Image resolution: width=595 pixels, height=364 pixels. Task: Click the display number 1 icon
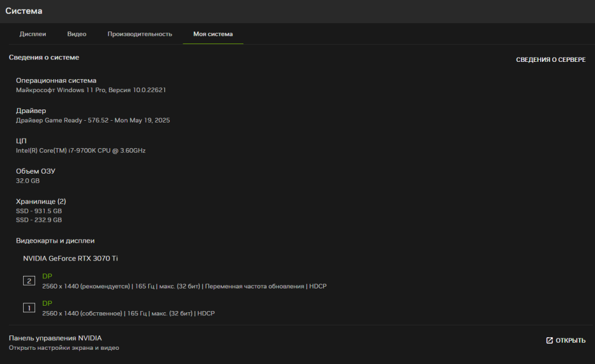click(x=29, y=308)
